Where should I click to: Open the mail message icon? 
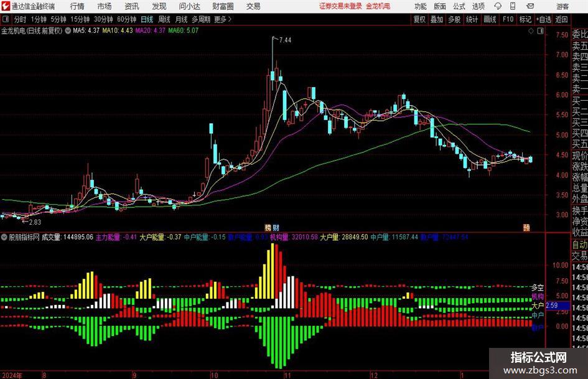[530, 6]
